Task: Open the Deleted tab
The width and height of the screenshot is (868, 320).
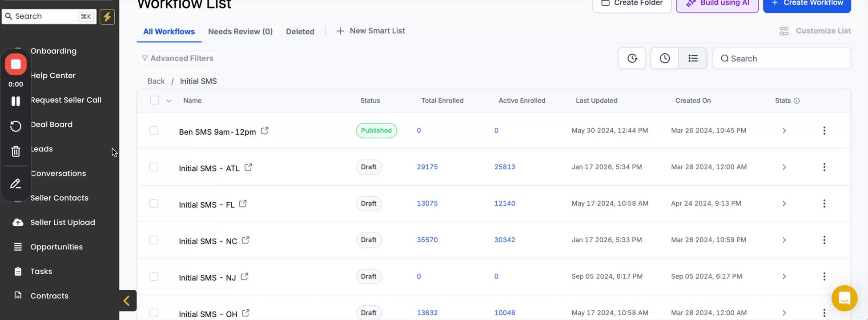Action: point(300,32)
